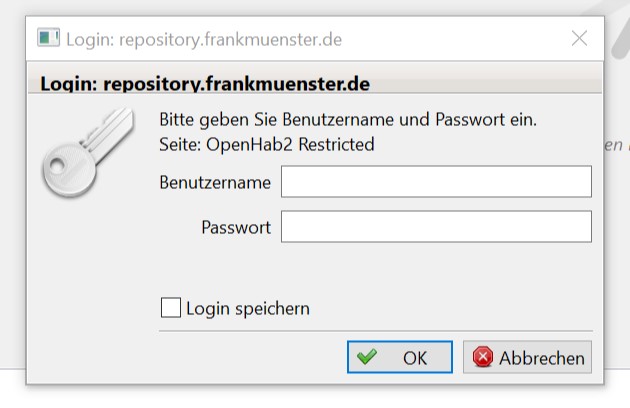The height and width of the screenshot is (408, 630).
Task: Confirm login with the OK button
Action: pos(400,357)
